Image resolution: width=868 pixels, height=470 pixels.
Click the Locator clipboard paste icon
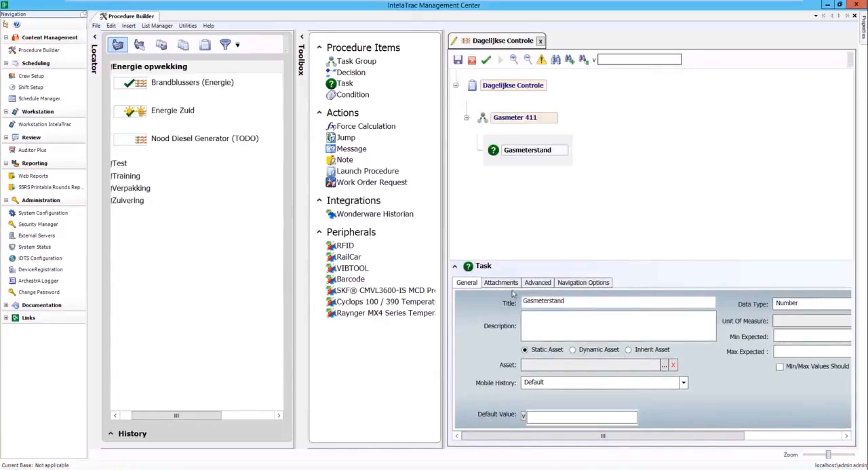point(205,45)
